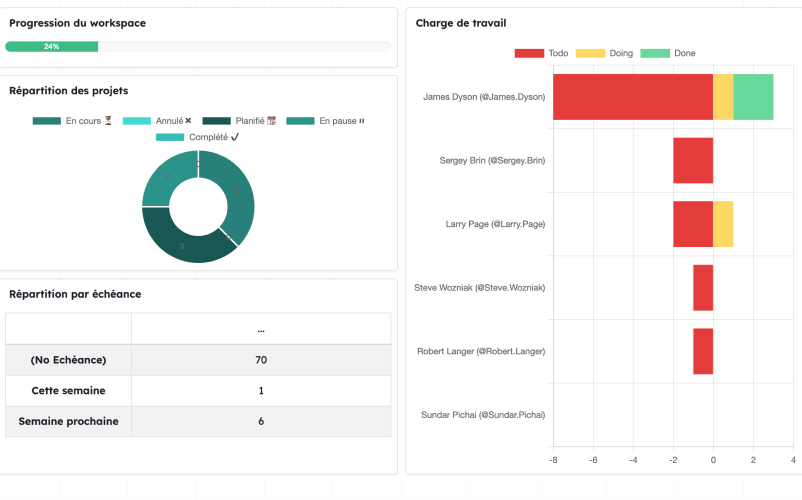Click James Dyson's yellow Doing bar segment

tap(723, 97)
